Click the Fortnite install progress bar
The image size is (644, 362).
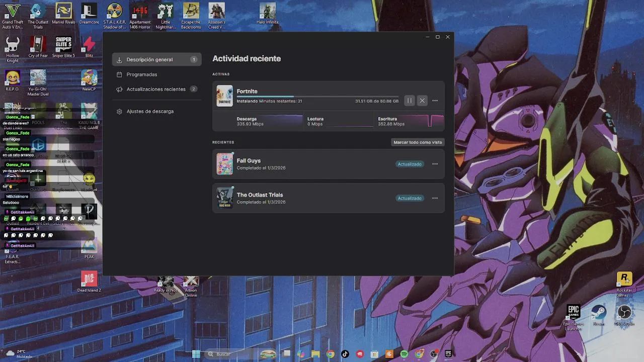[317, 96]
